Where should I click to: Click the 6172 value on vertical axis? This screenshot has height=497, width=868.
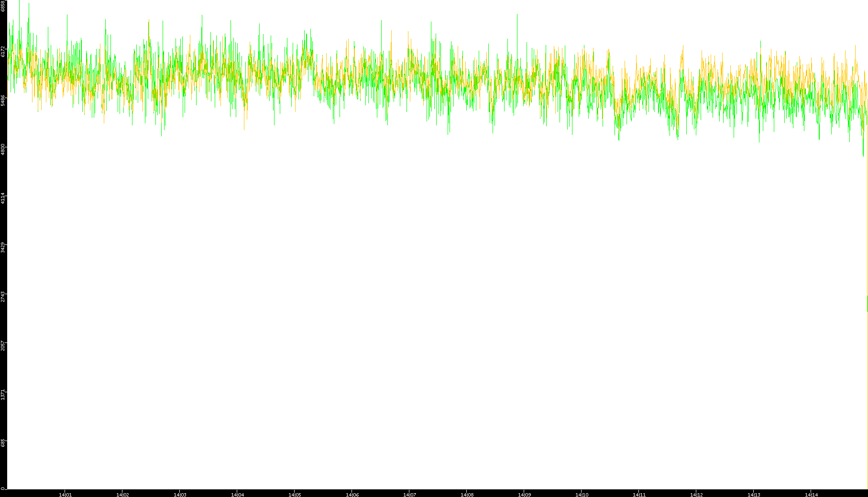pyautogui.click(x=3, y=52)
